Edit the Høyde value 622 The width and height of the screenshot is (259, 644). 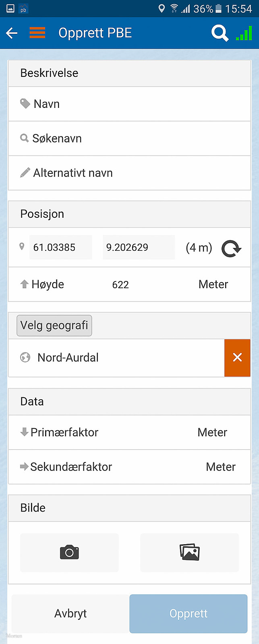pos(120,285)
